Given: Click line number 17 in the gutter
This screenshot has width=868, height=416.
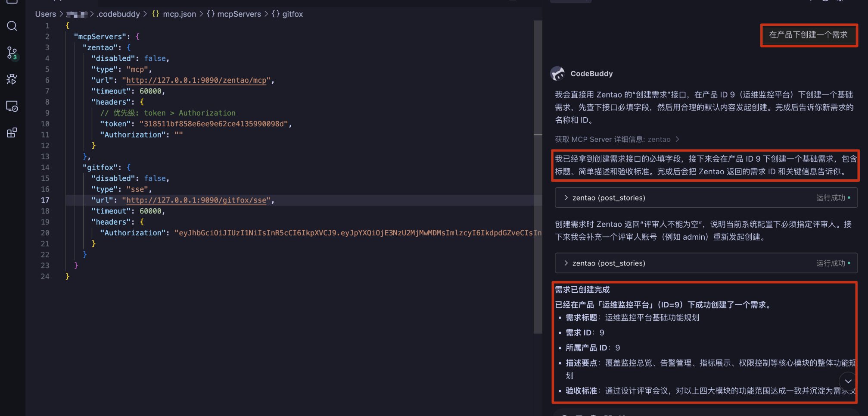Looking at the screenshot, I should 45,200.
